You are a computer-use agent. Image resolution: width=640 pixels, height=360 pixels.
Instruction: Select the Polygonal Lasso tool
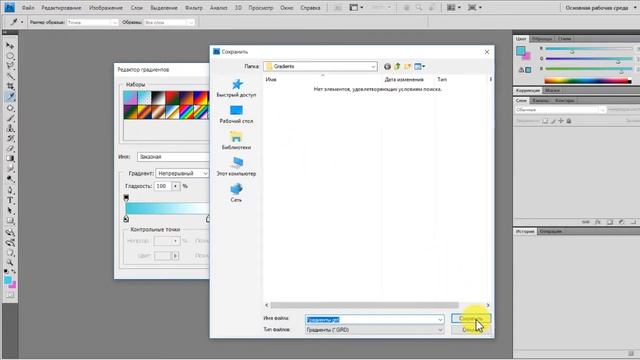[10, 66]
